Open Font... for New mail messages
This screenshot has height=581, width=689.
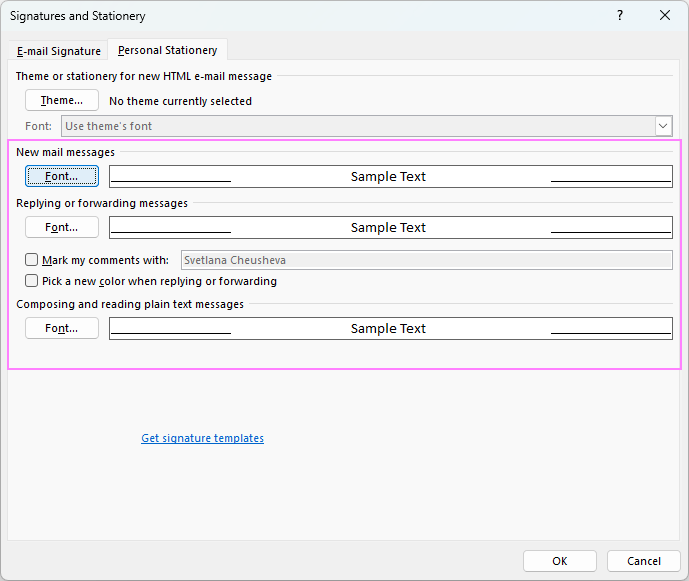click(x=62, y=176)
